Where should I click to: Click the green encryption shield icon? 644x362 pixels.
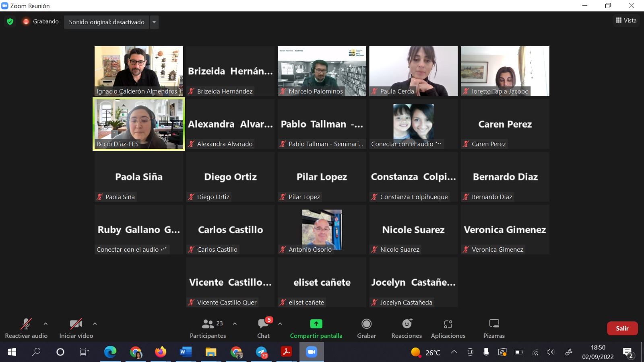(10, 22)
